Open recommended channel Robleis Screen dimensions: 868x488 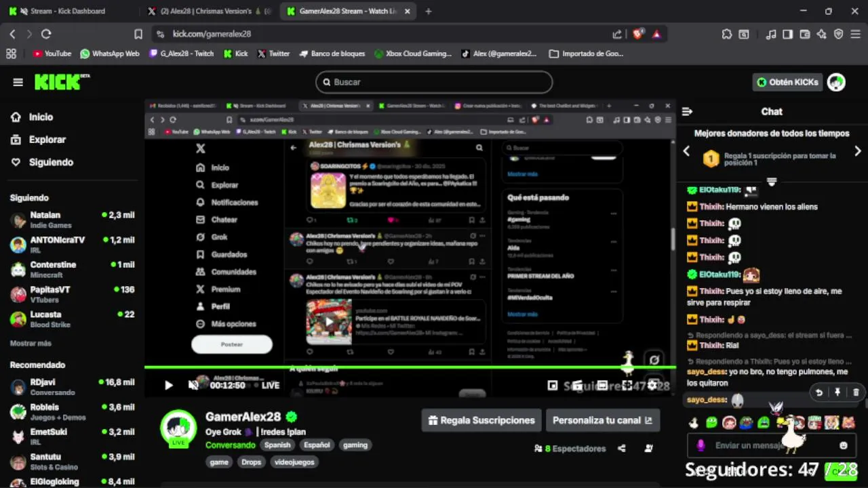click(x=72, y=411)
